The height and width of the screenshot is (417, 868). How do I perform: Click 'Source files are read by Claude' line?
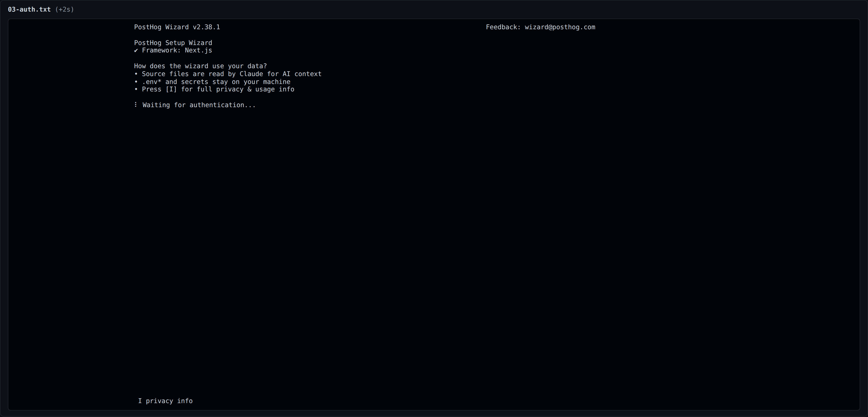[x=228, y=74]
